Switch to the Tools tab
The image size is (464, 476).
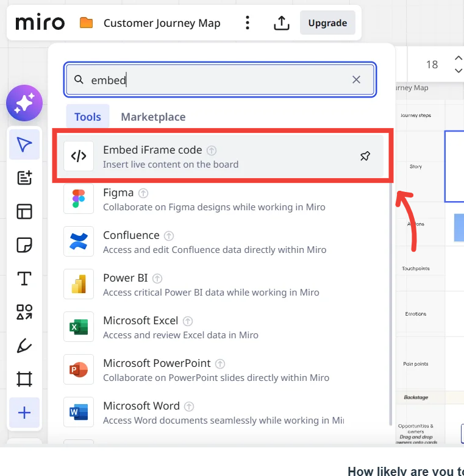click(87, 117)
